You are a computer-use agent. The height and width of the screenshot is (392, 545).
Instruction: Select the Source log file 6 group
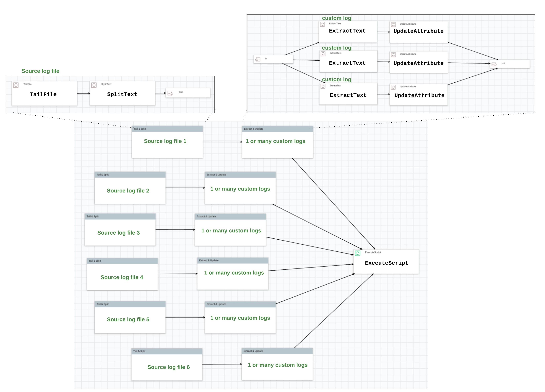coord(167,364)
